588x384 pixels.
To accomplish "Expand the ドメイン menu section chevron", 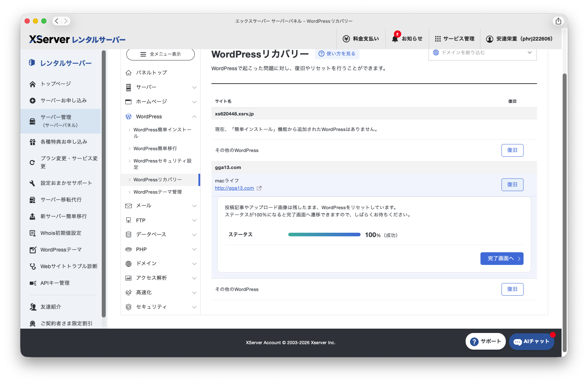I will click(194, 264).
